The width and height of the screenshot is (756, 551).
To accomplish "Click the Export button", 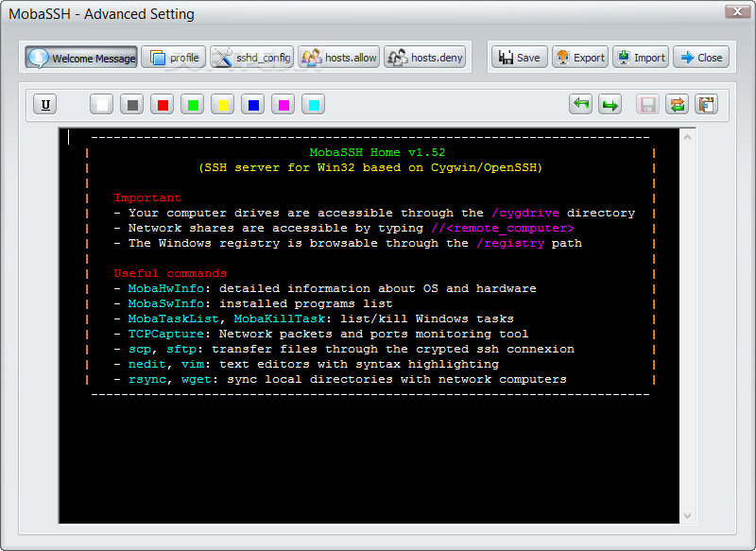I will pyautogui.click(x=580, y=58).
